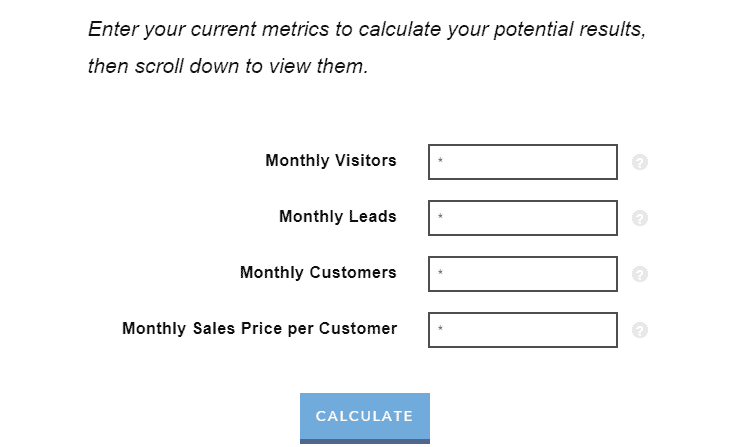
Task: Click the asterisk placeholder in the Monthly Visitors field
Action: pos(440,162)
